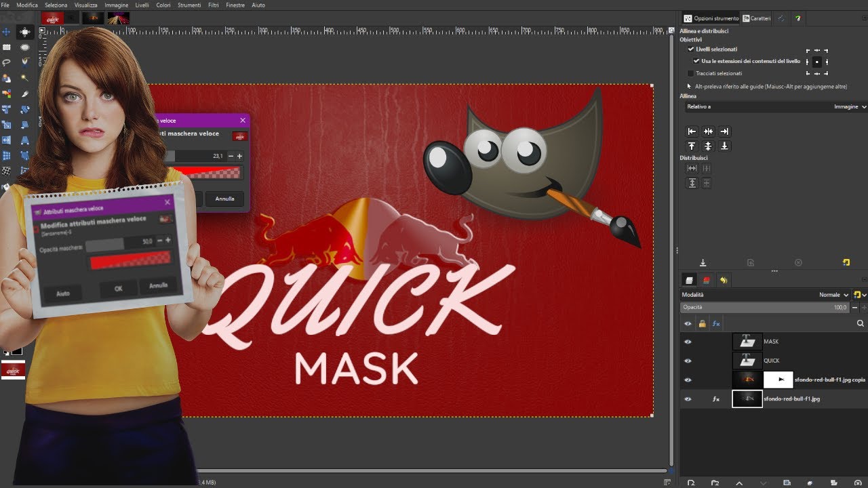The image size is (868, 488).
Task: Select the Unified Transform tool
Action: click(x=7, y=109)
